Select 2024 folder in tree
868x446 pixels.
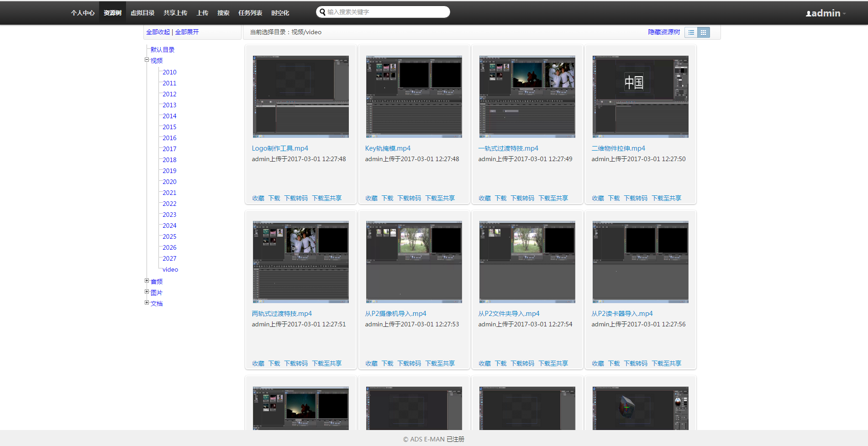click(x=169, y=226)
